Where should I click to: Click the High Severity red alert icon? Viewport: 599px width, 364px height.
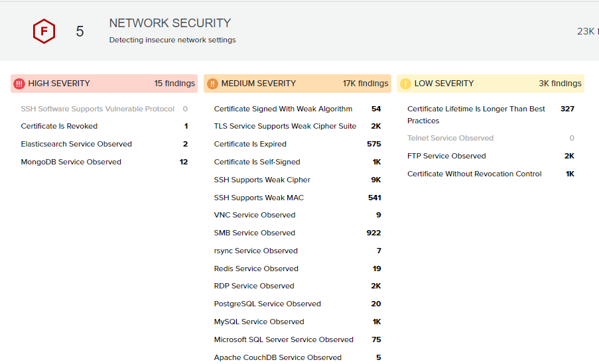(19, 84)
